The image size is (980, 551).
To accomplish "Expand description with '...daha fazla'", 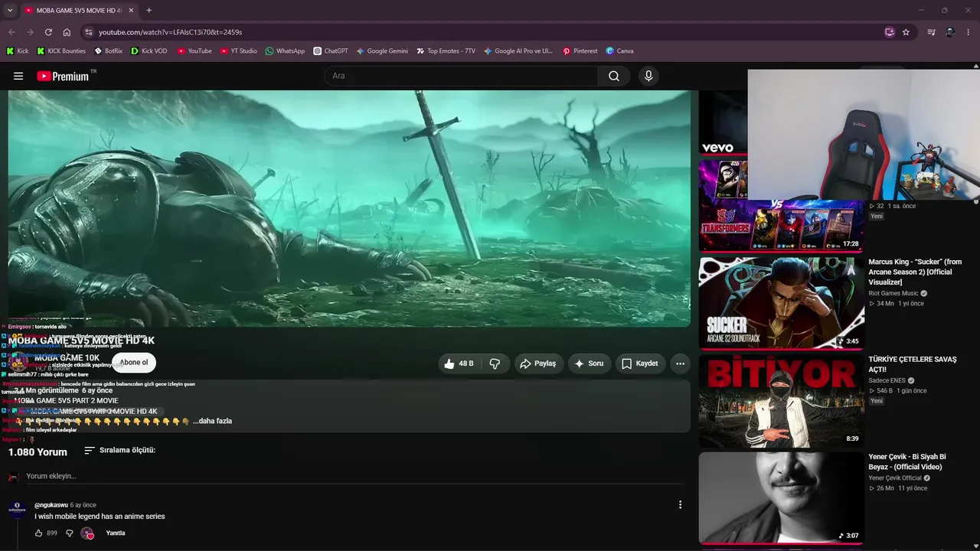I will 212,421.
